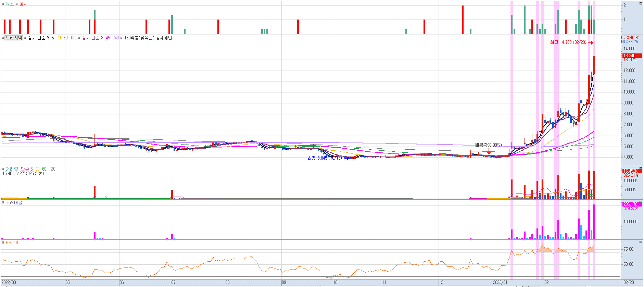Toggle the marker before 150억봉(유목민) 강세패턴

pyautogui.click(x=122, y=38)
